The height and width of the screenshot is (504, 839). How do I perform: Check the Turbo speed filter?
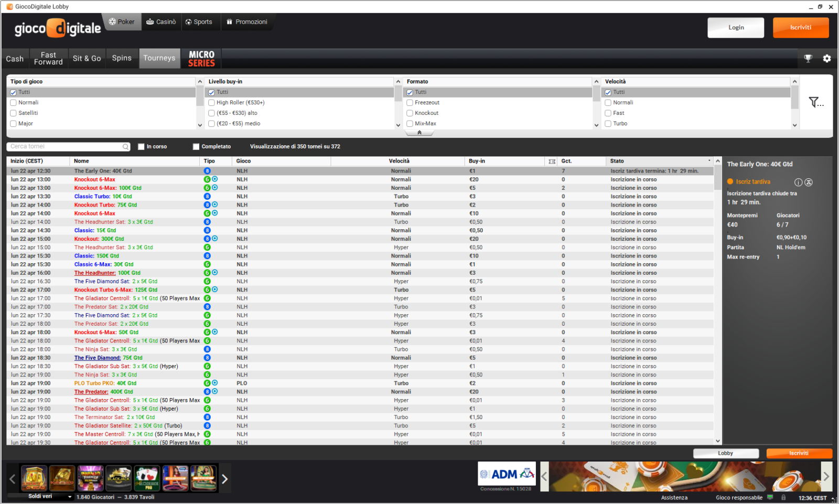pyautogui.click(x=608, y=124)
